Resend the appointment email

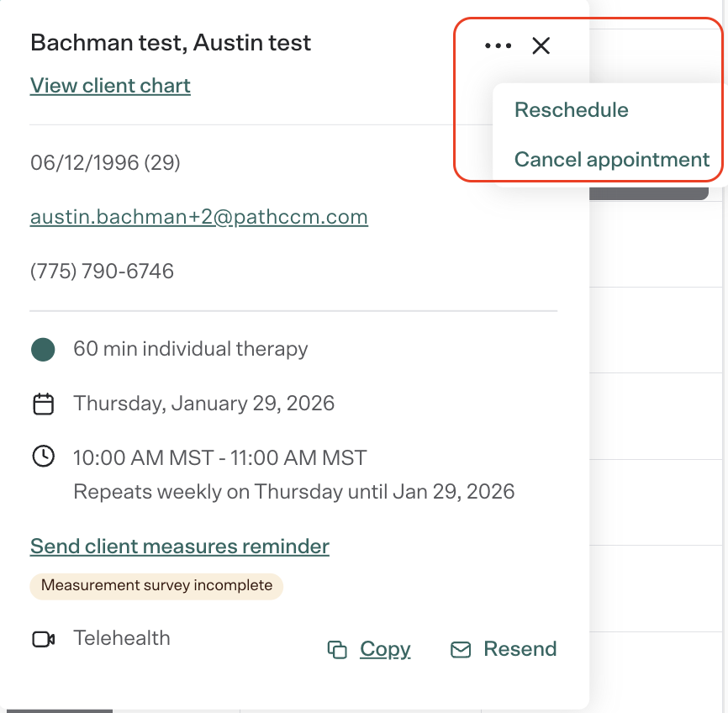click(x=520, y=649)
